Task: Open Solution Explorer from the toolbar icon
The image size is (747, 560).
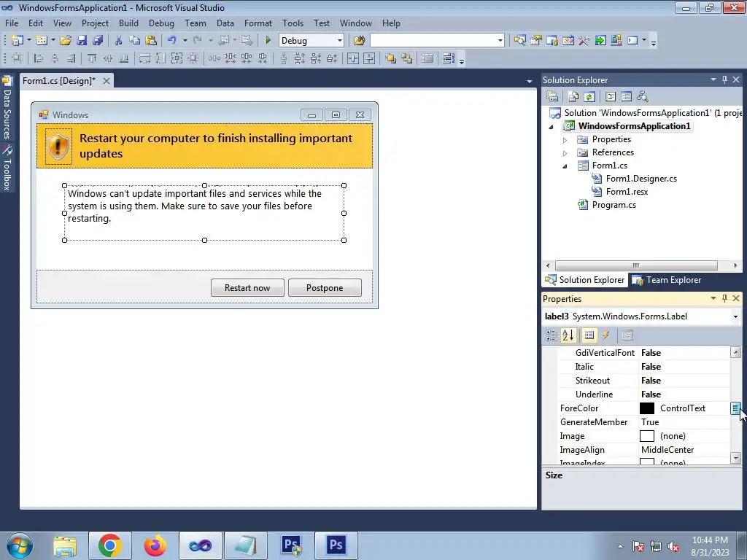Action: coord(519,41)
